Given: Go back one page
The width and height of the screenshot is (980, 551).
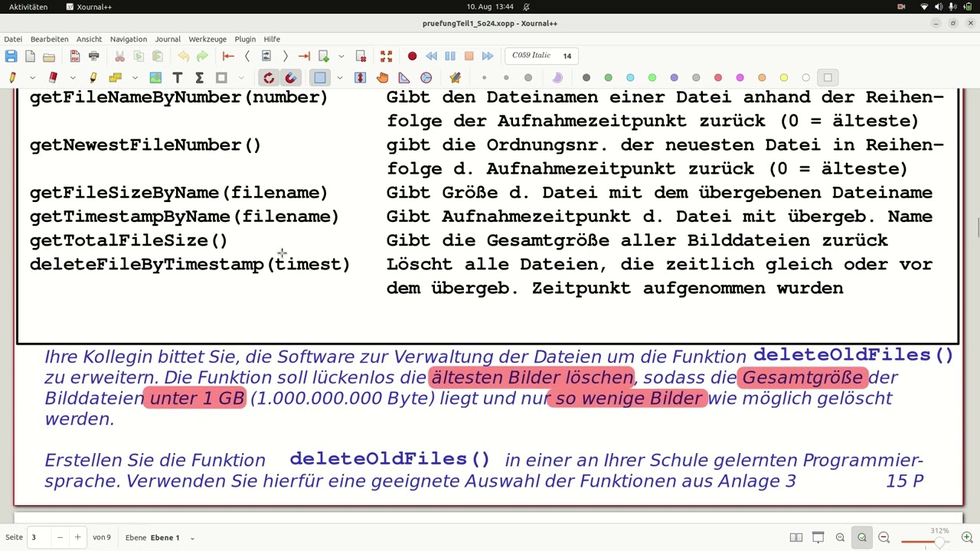Looking at the screenshot, I should [x=247, y=56].
